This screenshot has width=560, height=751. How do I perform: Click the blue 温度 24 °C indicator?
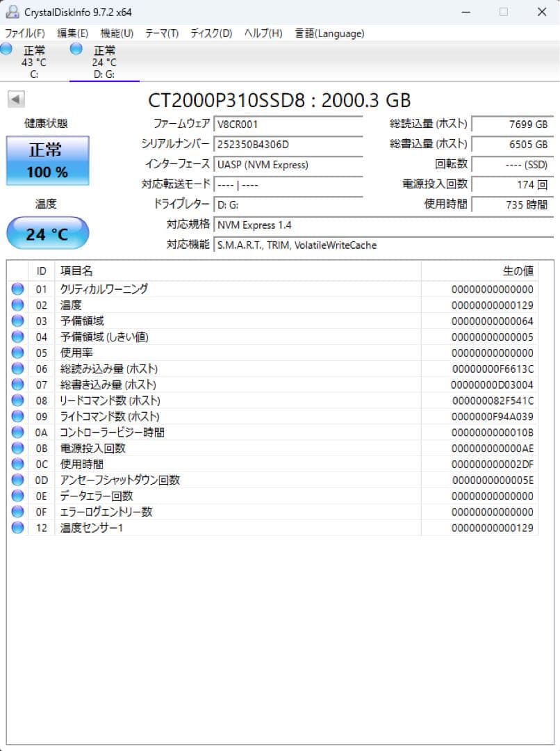(47, 233)
